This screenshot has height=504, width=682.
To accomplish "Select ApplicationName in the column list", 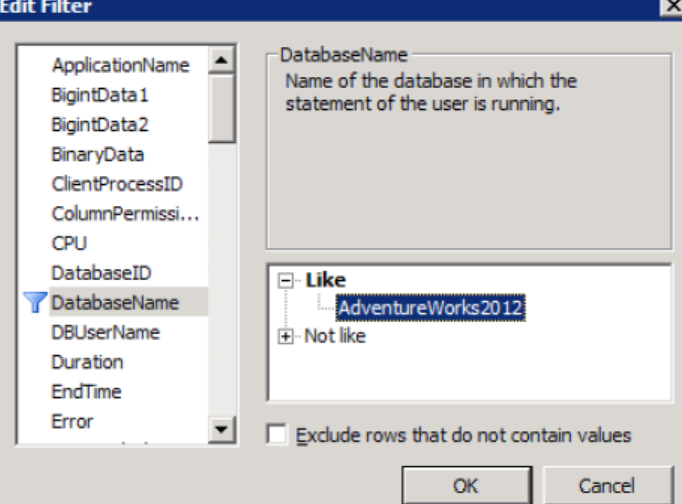I will [x=120, y=65].
